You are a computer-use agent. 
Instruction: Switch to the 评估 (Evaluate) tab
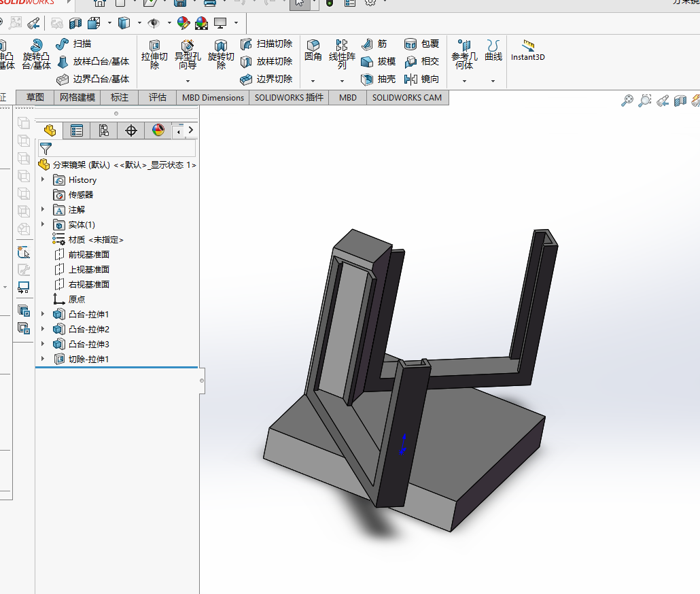[x=158, y=97]
